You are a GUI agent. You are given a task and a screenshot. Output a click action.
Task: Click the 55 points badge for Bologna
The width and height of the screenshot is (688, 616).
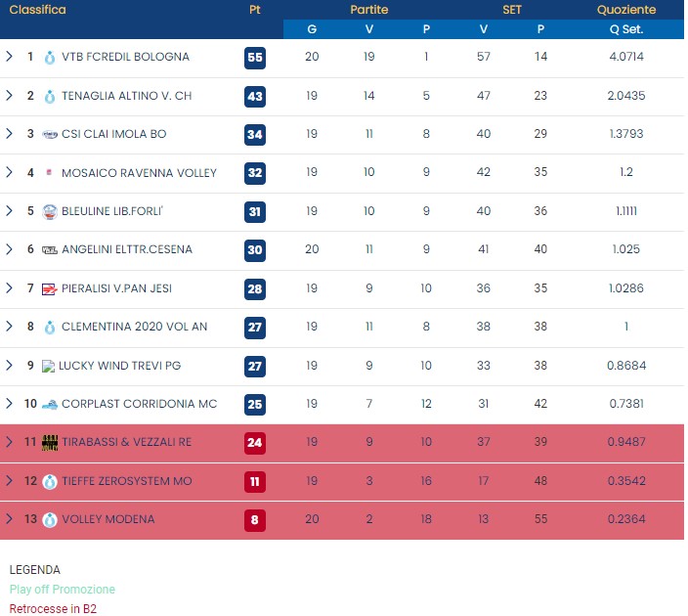pos(255,58)
